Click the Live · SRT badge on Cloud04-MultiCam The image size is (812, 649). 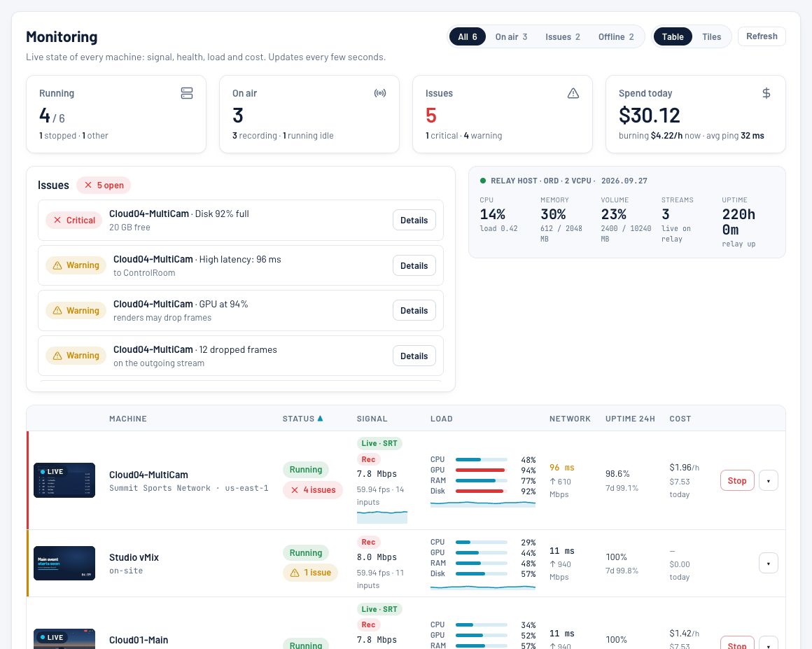pyautogui.click(x=379, y=443)
